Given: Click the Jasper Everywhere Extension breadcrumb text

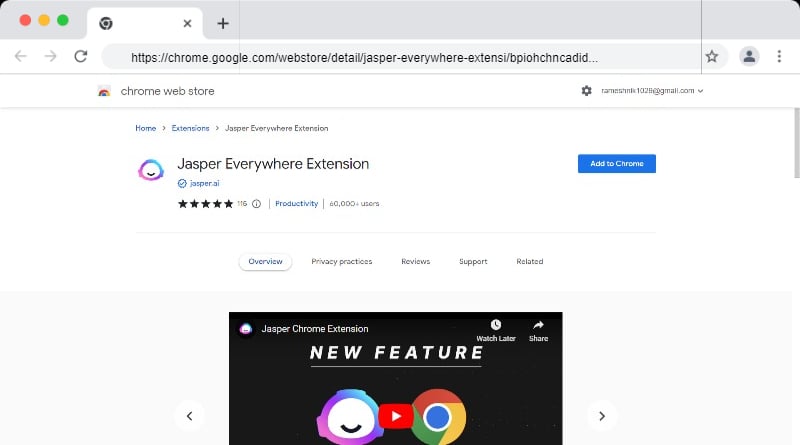Looking at the screenshot, I should [x=277, y=128].
